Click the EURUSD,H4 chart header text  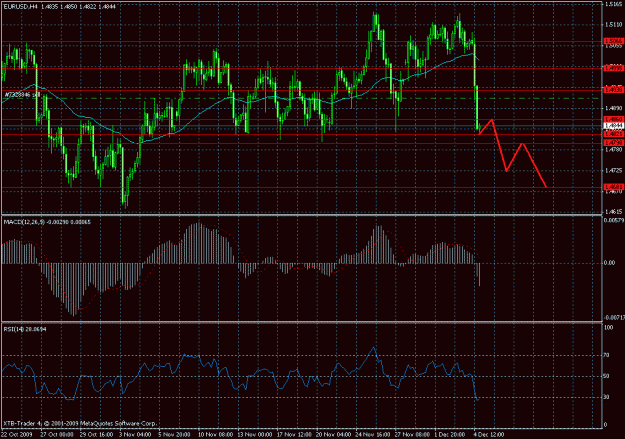click(60, 7)
